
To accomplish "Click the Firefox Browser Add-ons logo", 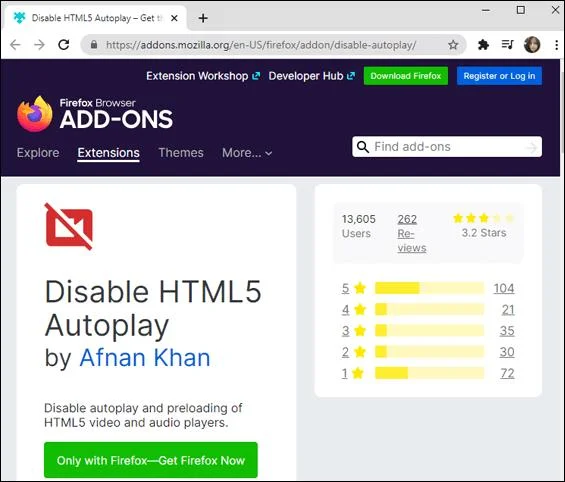I will 95,114.
